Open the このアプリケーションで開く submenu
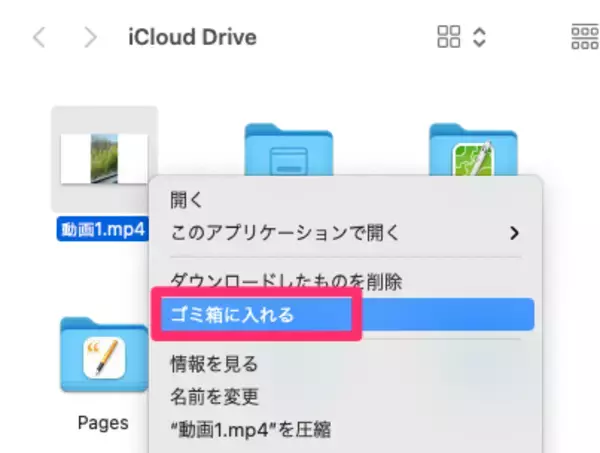 coord(346,233)
